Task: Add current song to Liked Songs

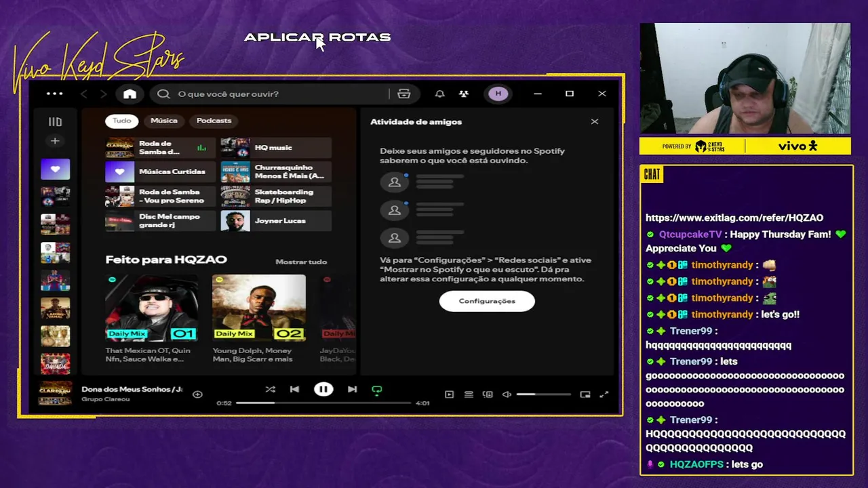Action: click(197, 394)
